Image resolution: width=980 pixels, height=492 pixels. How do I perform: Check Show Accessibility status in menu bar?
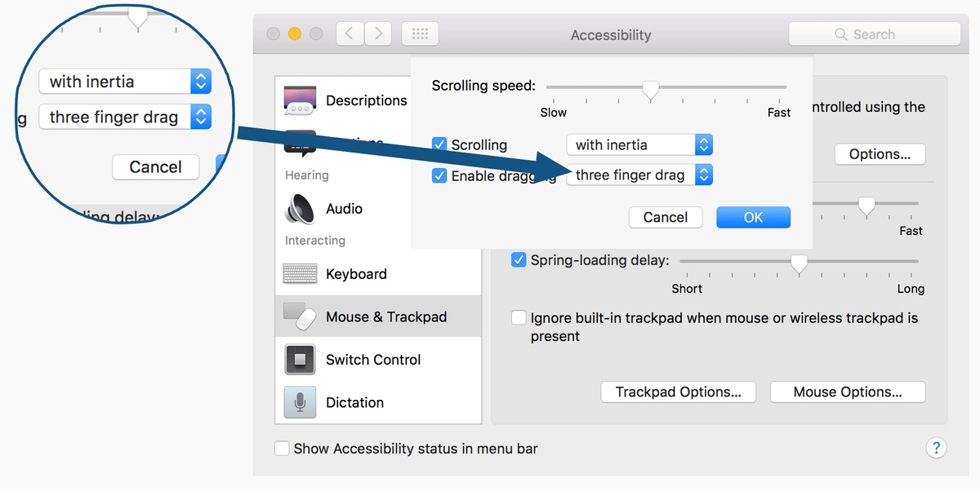[282, 448]
